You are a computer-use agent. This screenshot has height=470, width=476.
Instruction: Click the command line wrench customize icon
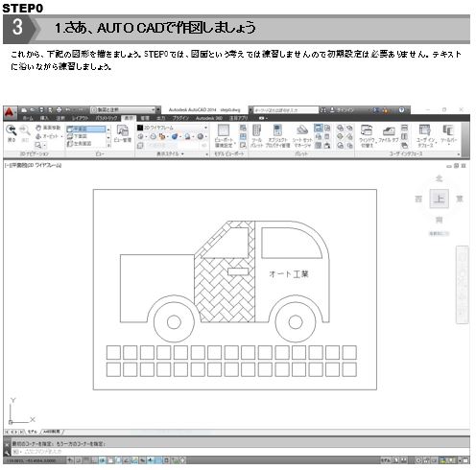point(7,452)
